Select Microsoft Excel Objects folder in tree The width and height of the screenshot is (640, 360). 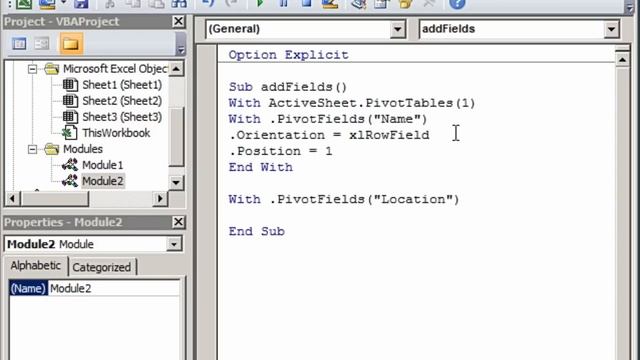[x=115, y=69]
